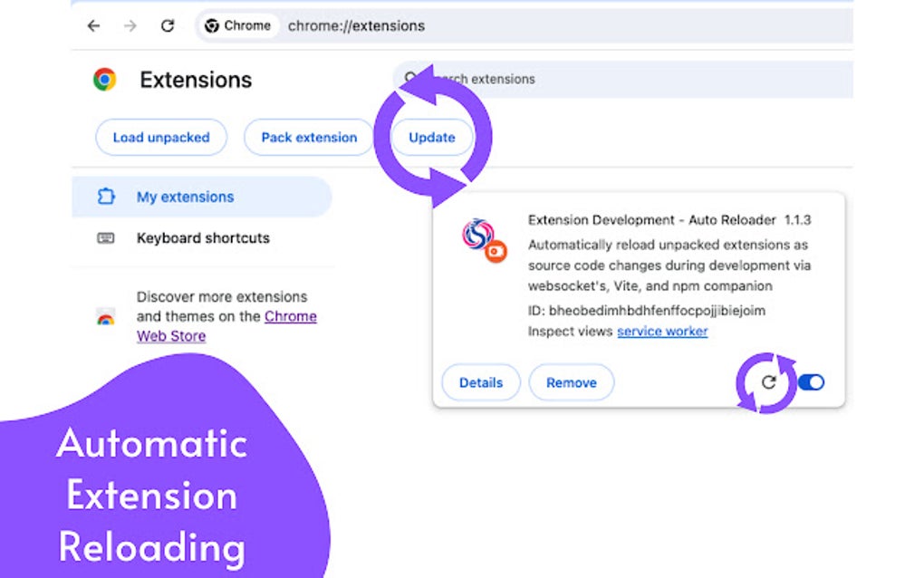Disable the Auto Reloader extension toggle
924x578 pixels.
812,382
